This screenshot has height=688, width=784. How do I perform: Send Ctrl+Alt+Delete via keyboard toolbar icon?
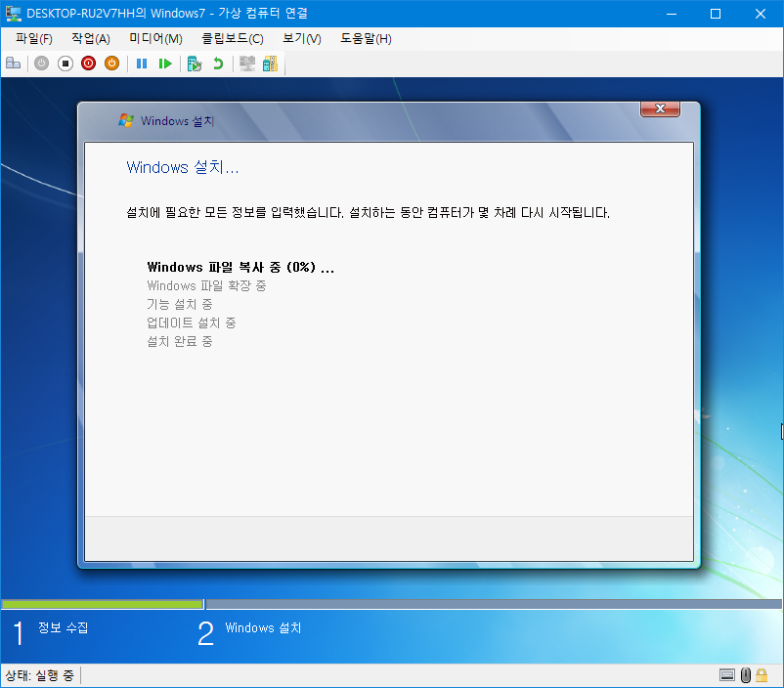pyautogui.click(x=13, y=64)
